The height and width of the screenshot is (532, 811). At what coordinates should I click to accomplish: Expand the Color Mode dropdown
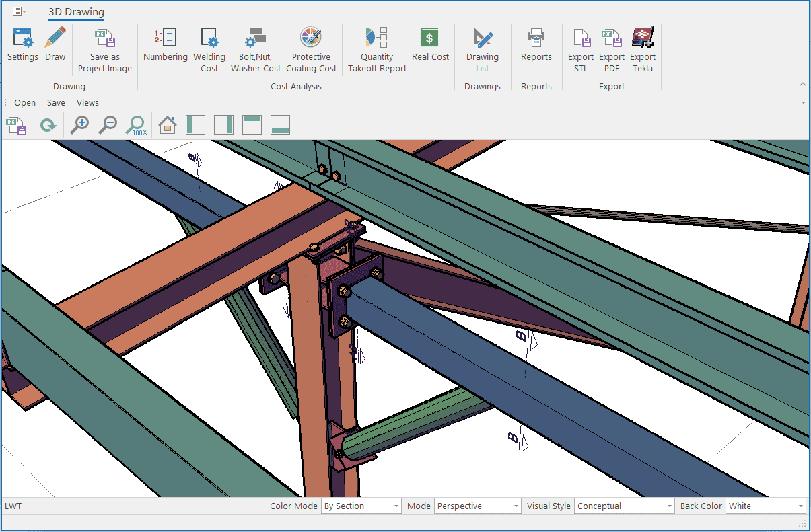(396, 506)
